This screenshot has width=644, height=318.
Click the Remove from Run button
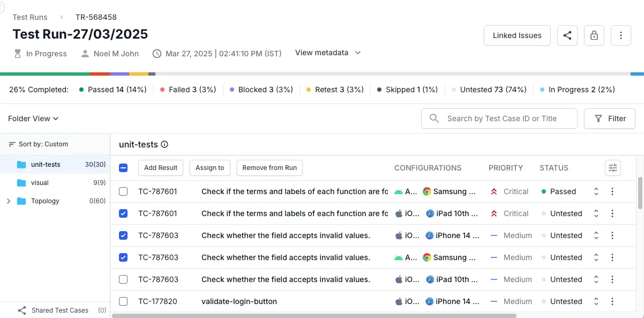tap(269, 168)
